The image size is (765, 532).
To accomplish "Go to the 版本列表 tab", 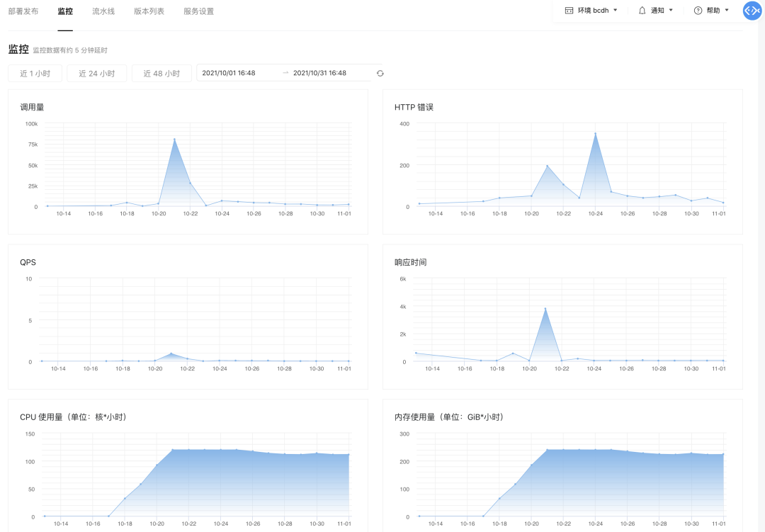I will [x=149, y=11].
